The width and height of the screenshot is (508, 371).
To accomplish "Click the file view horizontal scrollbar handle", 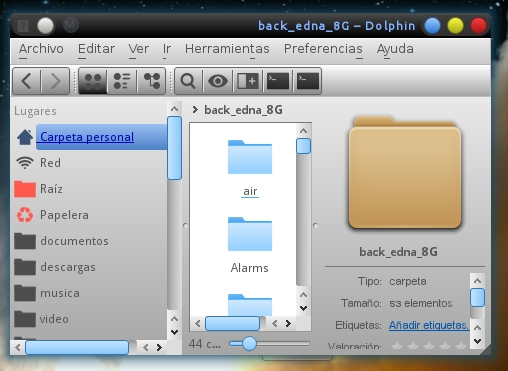I will 233,323.
